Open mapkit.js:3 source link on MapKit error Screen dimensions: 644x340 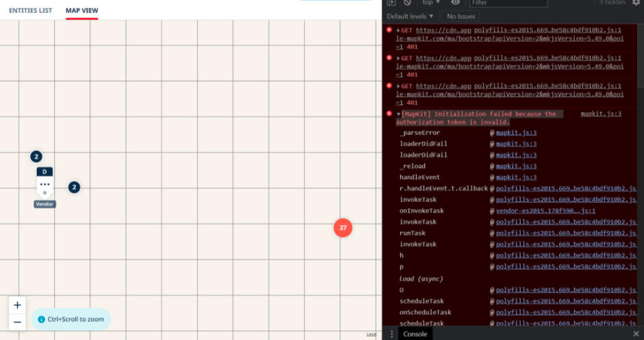601,114
